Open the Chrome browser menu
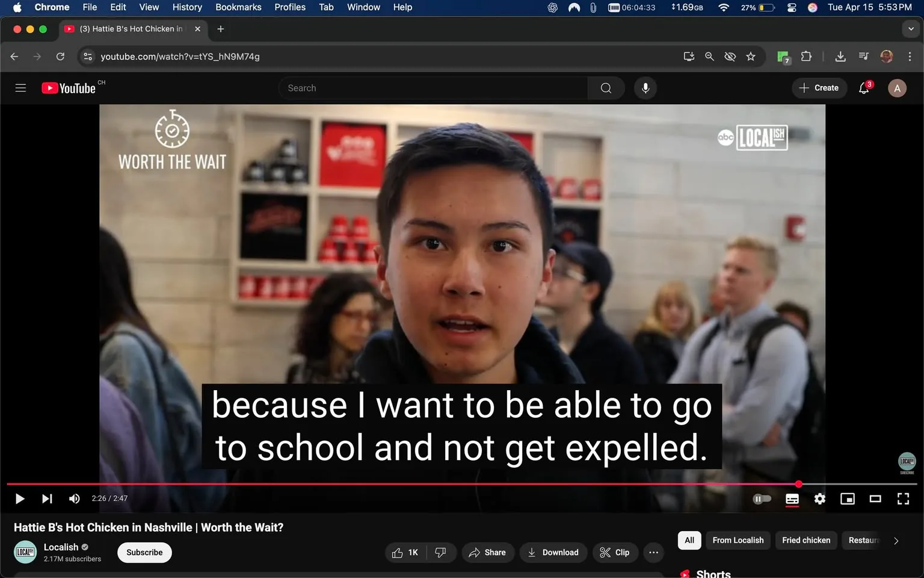The image size is (924, 578). [x=910, y=57]
